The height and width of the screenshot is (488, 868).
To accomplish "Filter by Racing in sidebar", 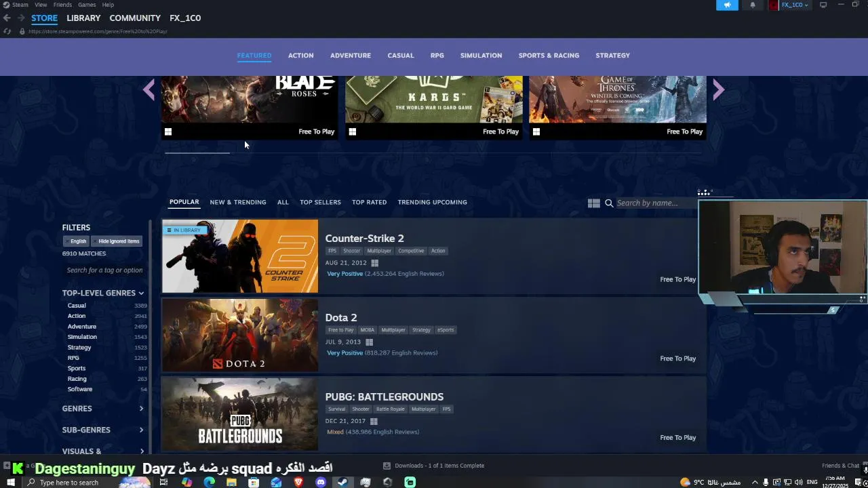I will [x=77, y=379].
